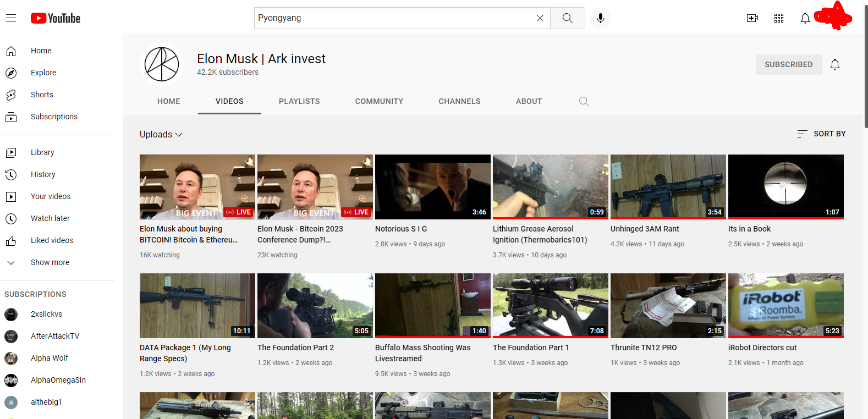The image size is (868, 419).
Task: Click the SUBSCRIBED button to unsubscribe
Action: pyautogui.click(x=788, y=64)
